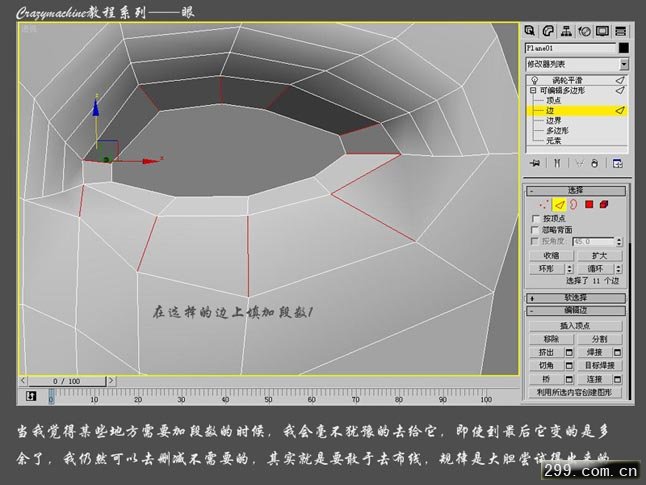This screenshot has width=646, height=485.
Task: Click cone icon on 涡轮平滑 row
Action: 620,80
